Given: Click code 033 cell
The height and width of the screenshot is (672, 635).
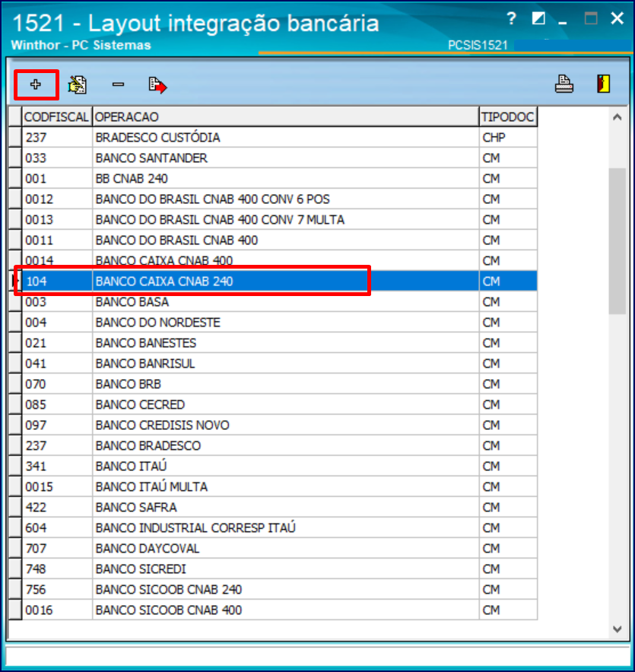Looking at the screenshot, I should tap(57, 158).
